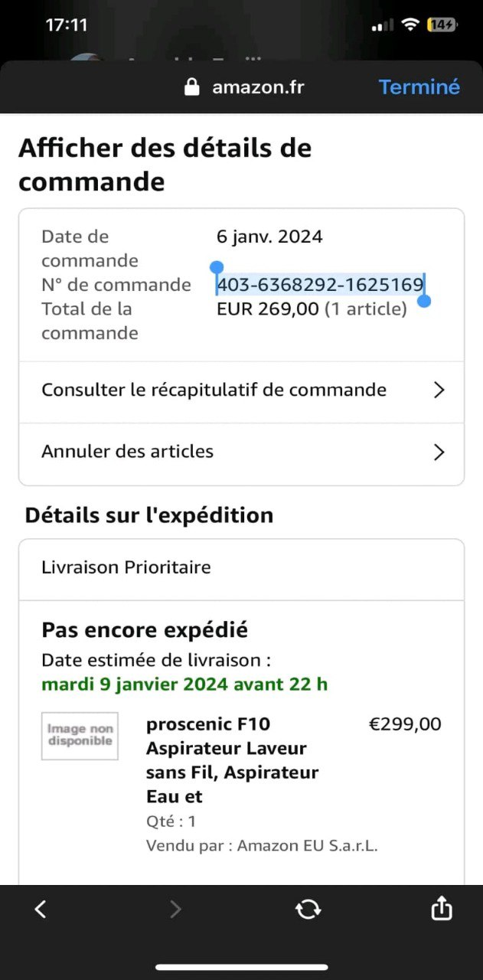
Task: Tap the browser back arrow
Action: pyautogui.click(x=41, y=909)
